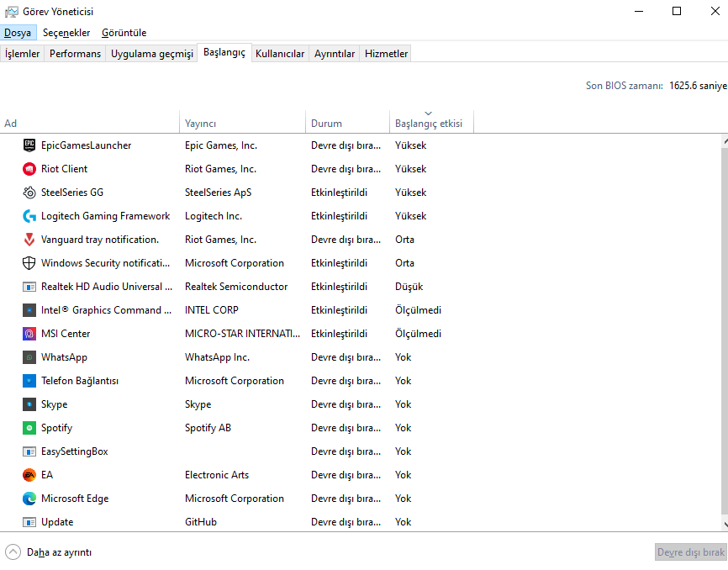Select the Riot Client name text
The height and width of the screenshot is (570, 728).
point(64,169)
